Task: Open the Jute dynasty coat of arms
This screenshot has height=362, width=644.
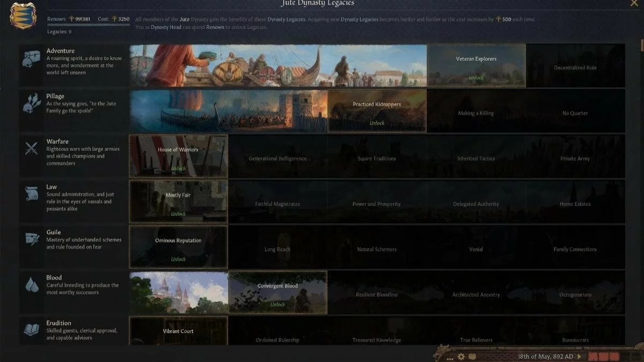Action: click(x=23, y=16)
